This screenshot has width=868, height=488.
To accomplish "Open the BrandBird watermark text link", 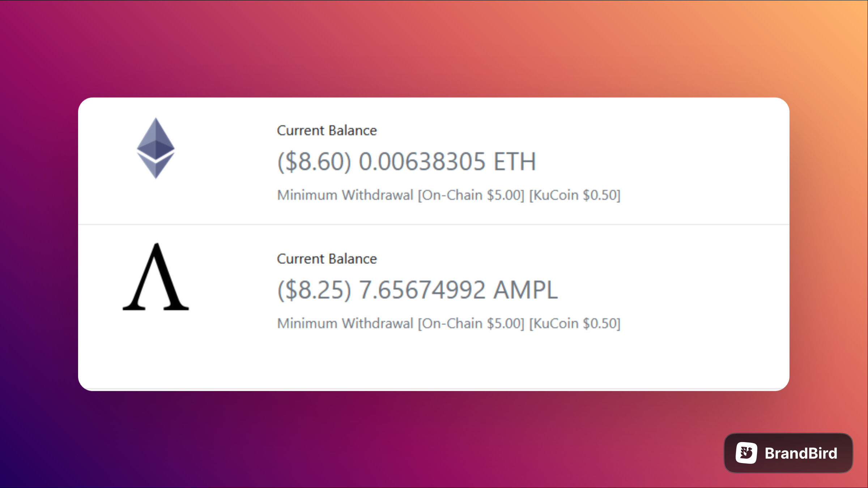I will tap(801, 453).
